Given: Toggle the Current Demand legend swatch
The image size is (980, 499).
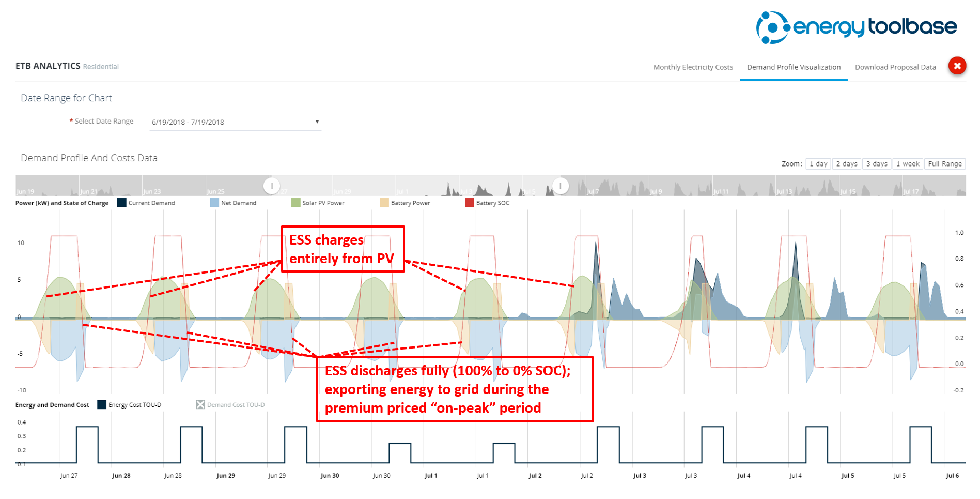Looking at the screenshot, I should click(x=122, y=203).
